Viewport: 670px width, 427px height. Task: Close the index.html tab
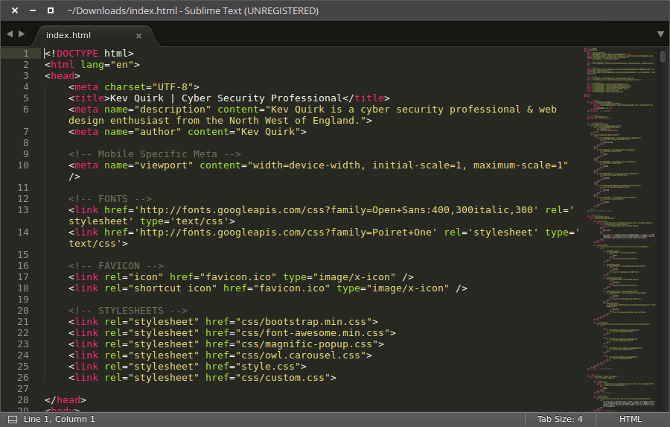138,36
